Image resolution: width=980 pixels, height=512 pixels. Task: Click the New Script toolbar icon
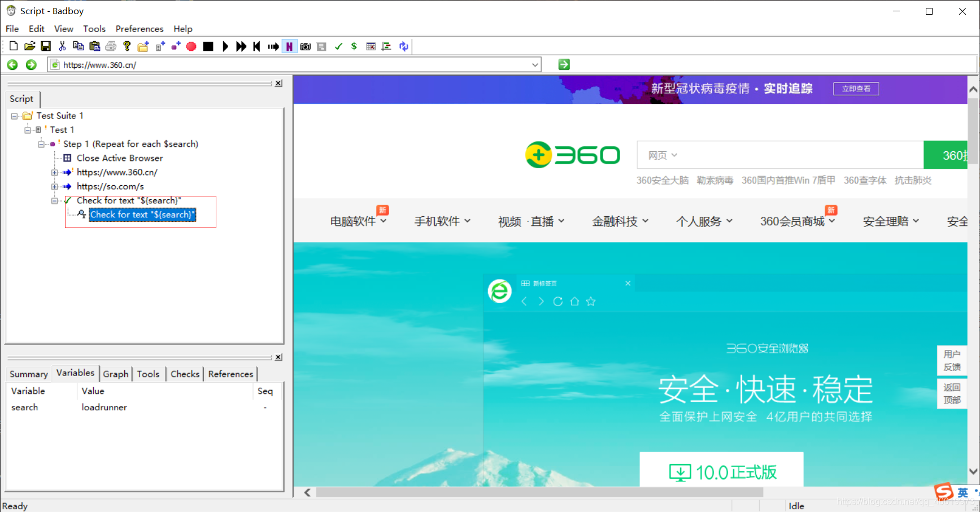pos(14,46)
